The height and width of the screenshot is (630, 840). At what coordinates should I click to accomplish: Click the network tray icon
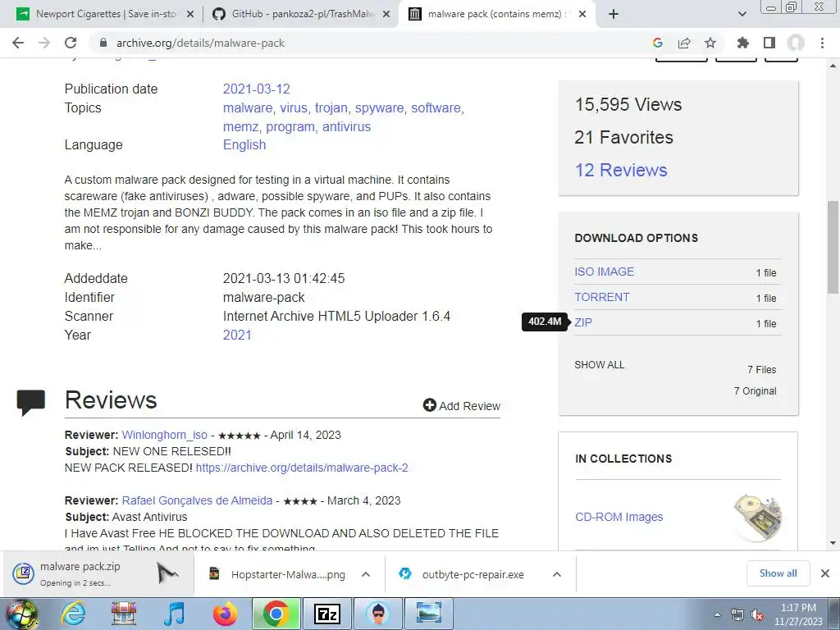[x=737, y=614]
